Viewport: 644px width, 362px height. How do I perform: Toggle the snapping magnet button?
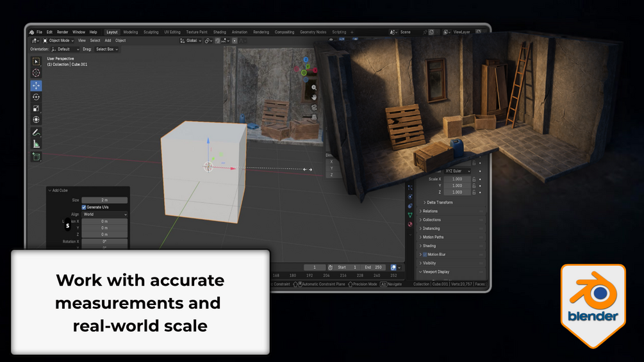[x=218, y=40]
